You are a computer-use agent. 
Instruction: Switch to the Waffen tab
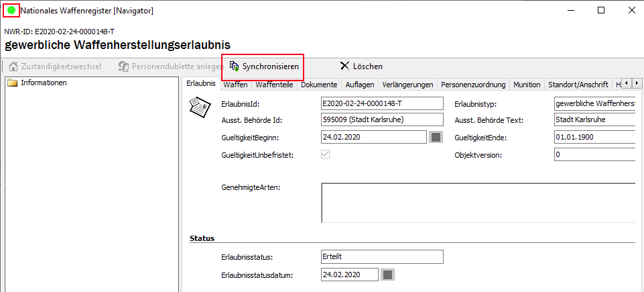[235, 85]
